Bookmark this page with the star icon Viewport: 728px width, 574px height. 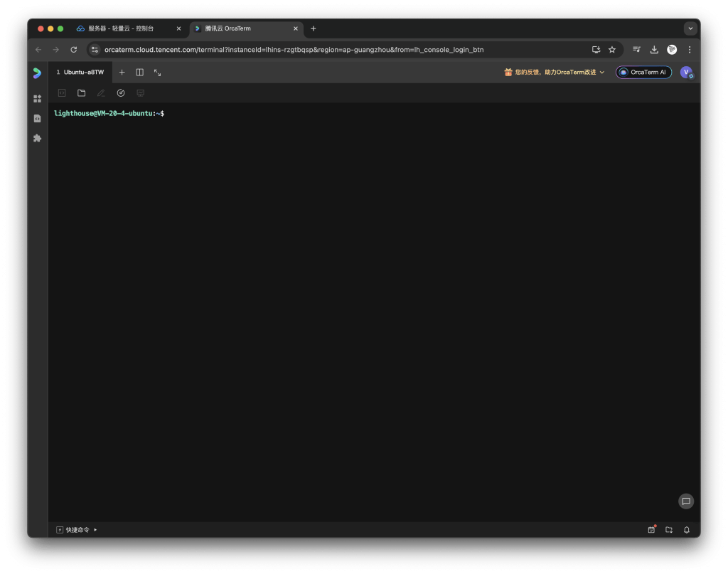[x=612, y=50]
